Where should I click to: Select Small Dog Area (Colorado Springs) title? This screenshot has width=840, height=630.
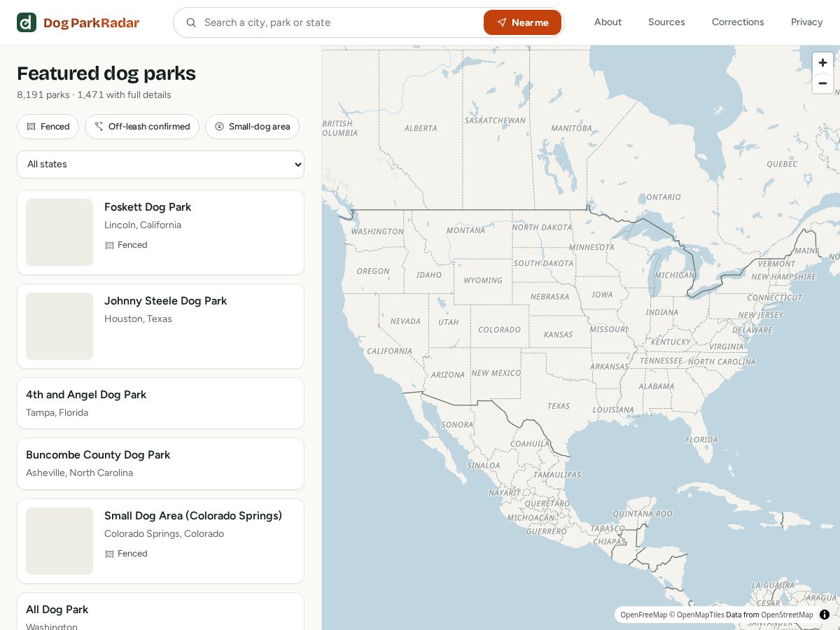193,516
